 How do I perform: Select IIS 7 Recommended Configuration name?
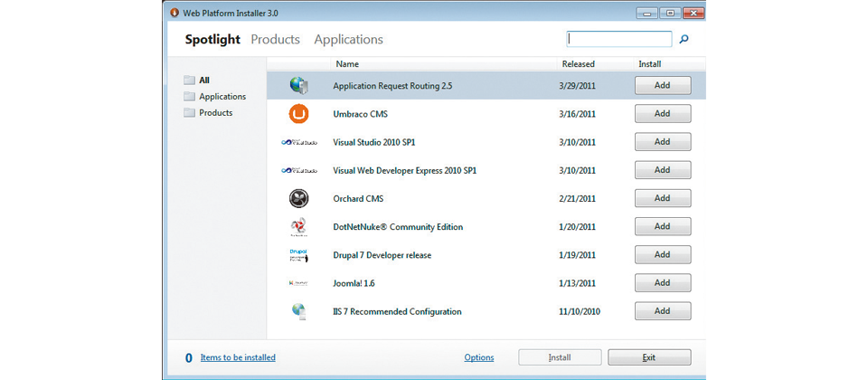pyautogui.click(x=397, y=312)
